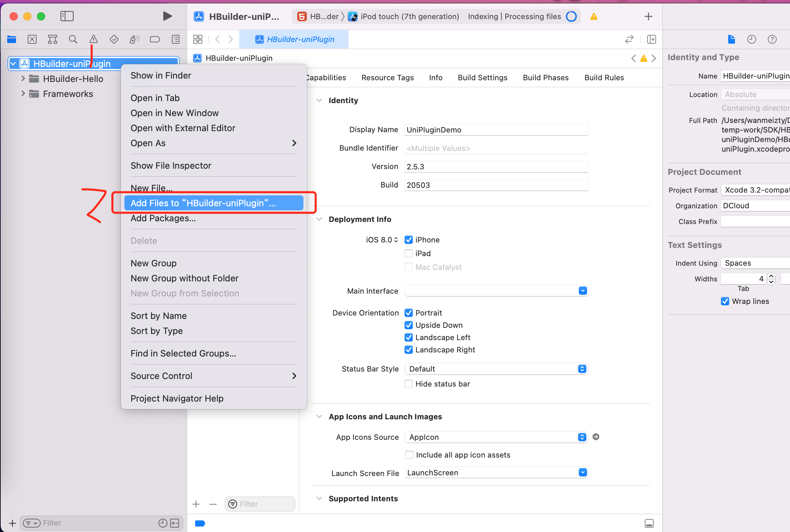790x532 pixels.
Task: Expand the HBuilder-Hello folder
Action: pos(23,79)
